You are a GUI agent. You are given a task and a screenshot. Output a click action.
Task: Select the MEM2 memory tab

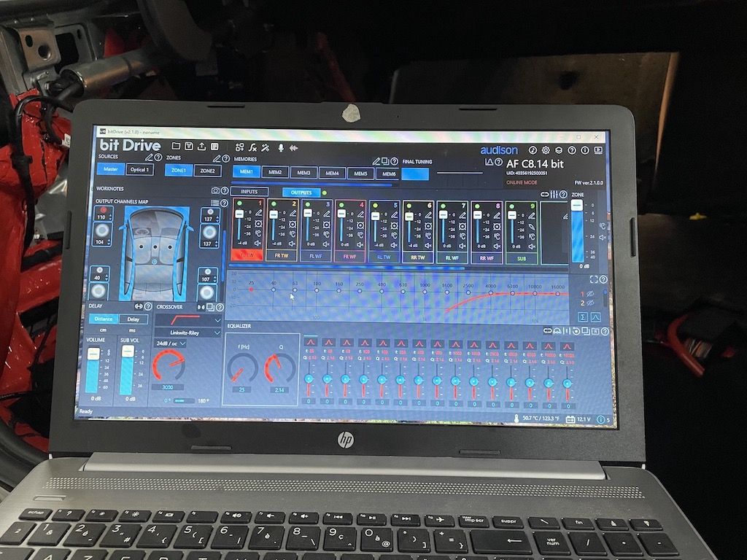(275, 172)
